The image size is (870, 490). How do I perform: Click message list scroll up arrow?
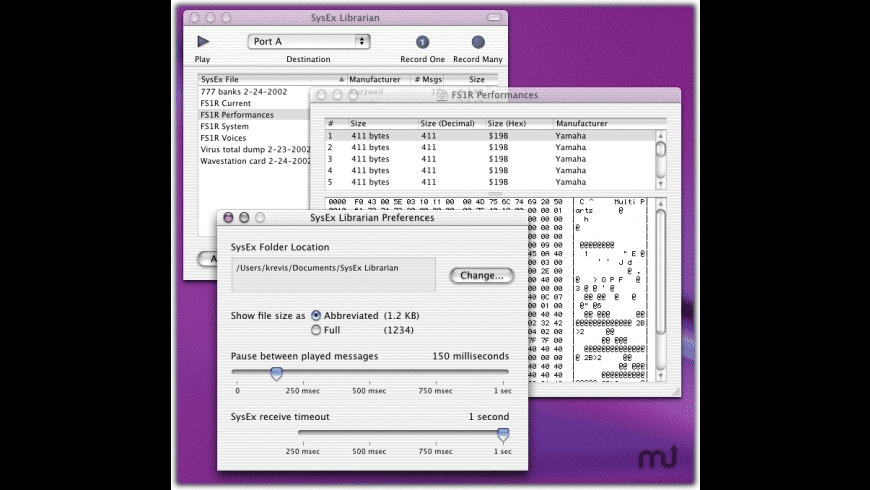click(661, 135)
